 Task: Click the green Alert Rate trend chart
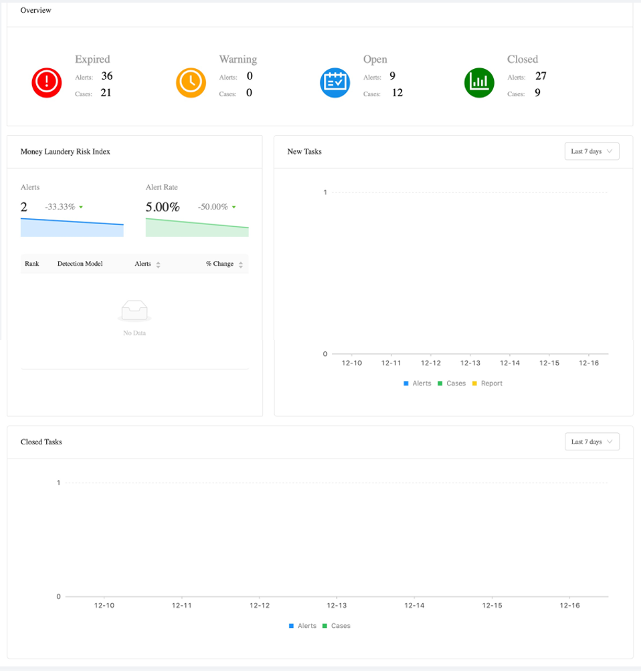[x=197, y=228]
